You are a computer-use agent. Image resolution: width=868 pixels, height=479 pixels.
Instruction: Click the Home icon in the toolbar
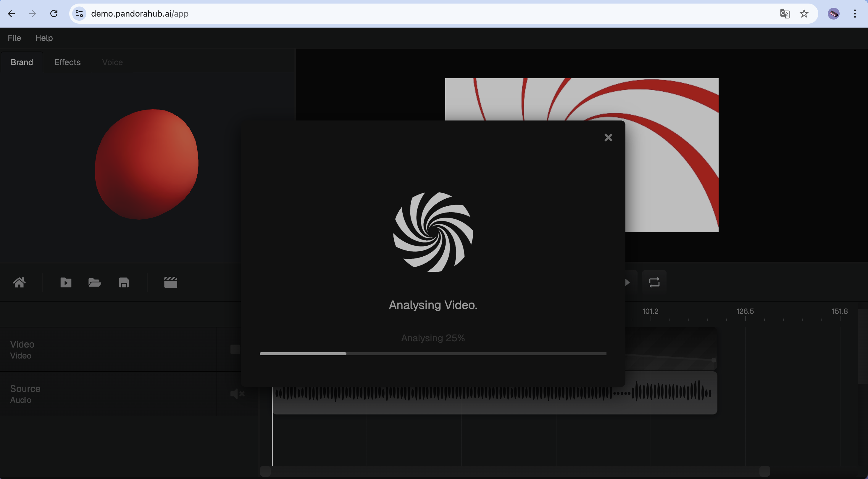click(19, 282)
